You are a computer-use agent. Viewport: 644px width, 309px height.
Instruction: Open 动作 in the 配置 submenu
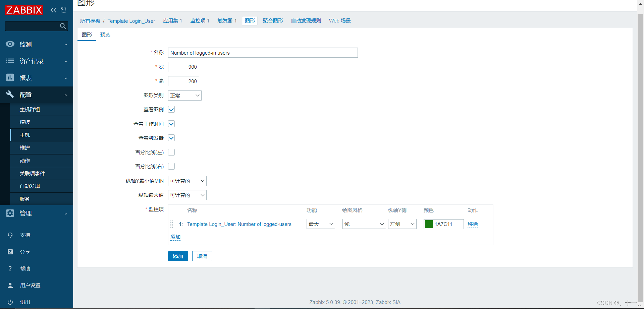(x=42, y=161)
